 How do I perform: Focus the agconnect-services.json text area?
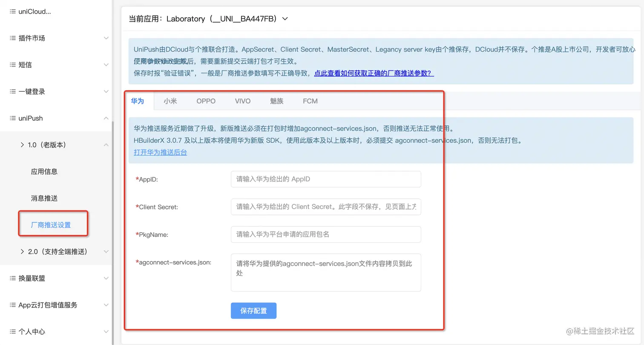(326, 273)
